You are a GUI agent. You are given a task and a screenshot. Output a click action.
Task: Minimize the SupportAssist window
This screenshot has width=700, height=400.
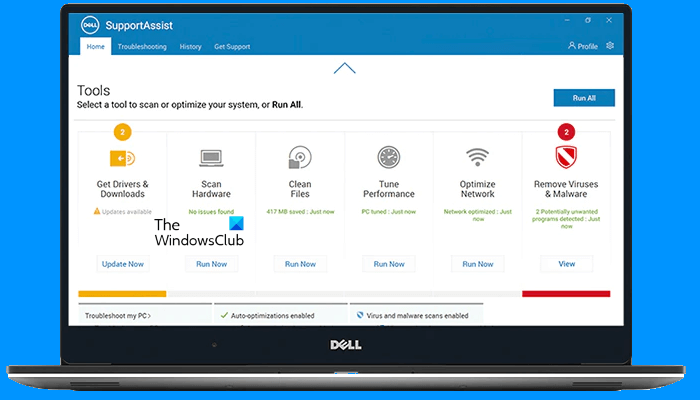[x=567, y=20]
